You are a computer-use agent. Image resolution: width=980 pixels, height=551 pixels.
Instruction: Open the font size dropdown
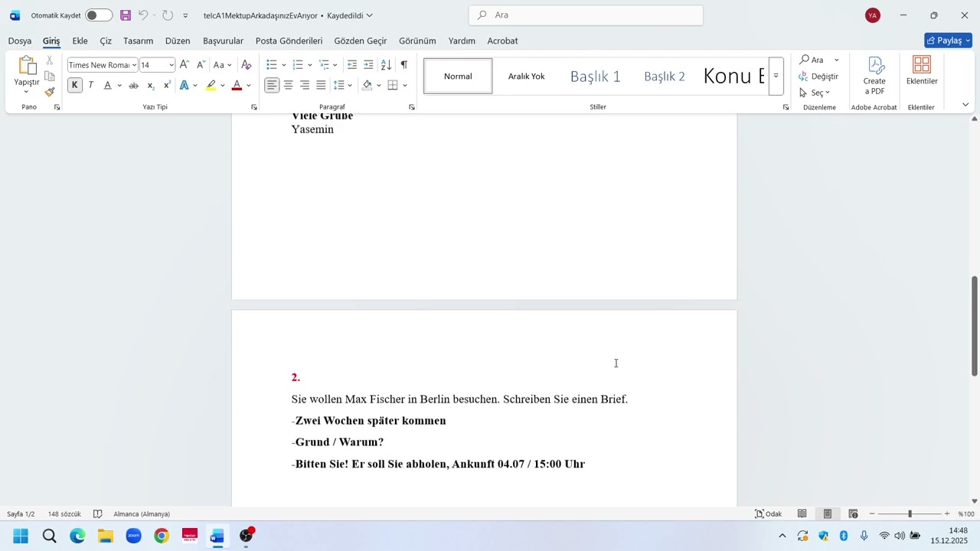pos(171,65)
